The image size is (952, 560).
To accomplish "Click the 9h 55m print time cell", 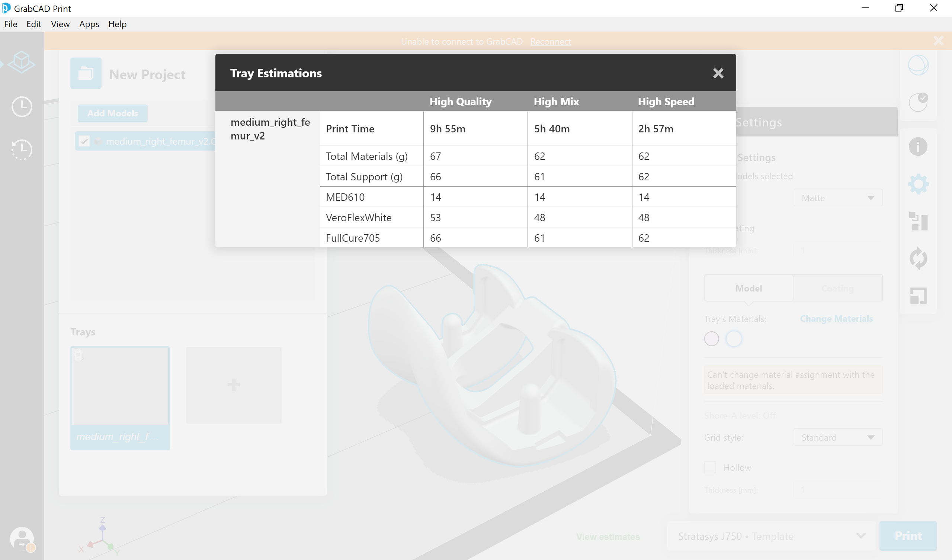I will [x=475, y=129].
